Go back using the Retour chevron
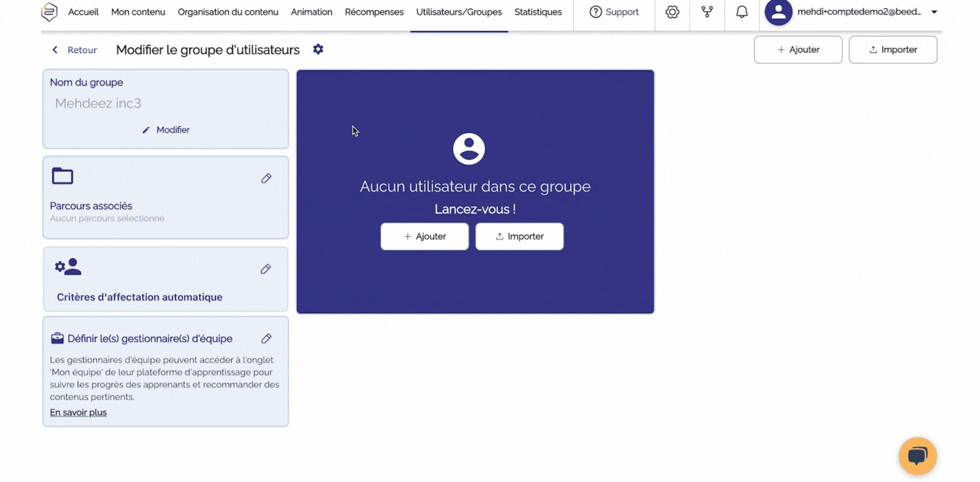The image size is (980, 482). pyautogui.click(x=55, y=50)
